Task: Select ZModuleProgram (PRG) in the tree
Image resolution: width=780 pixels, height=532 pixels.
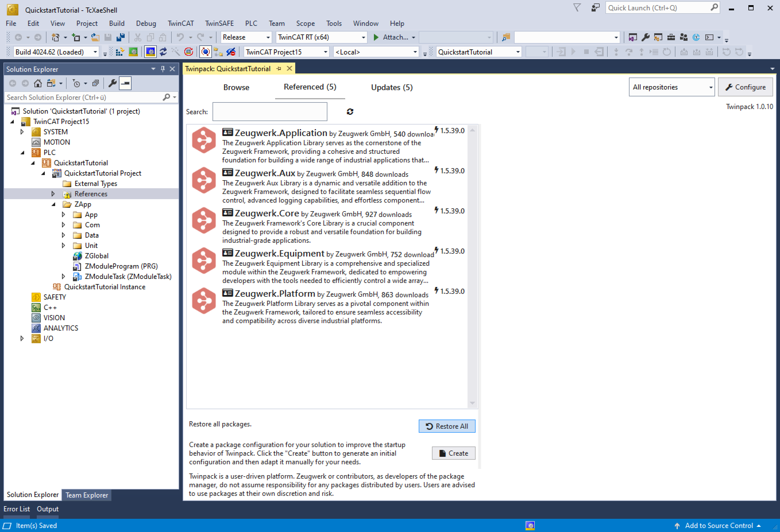Action: [121, 266]
